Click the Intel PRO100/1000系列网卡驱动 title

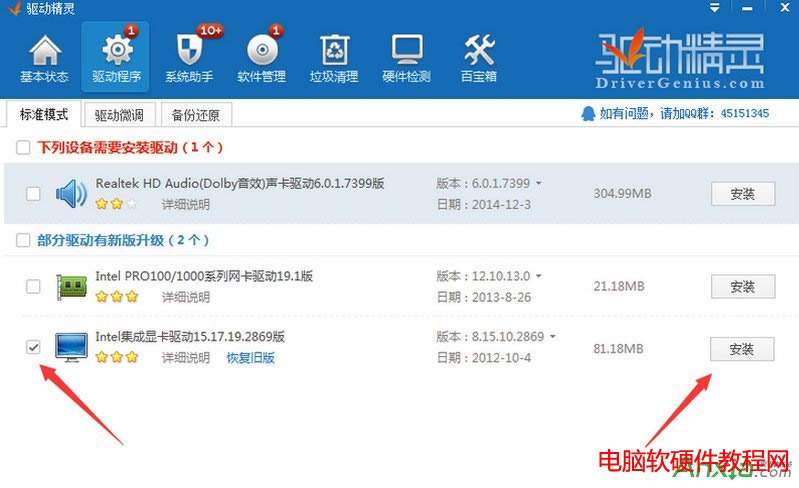point(204,276)
